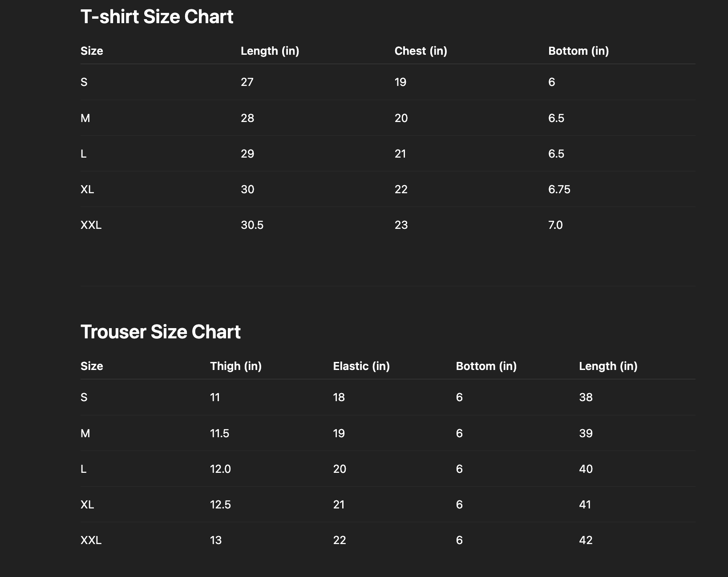Click the Trouser chart's Bottom (in) header
This screenshot has height=577, width=728.
(x=486, y=366)
